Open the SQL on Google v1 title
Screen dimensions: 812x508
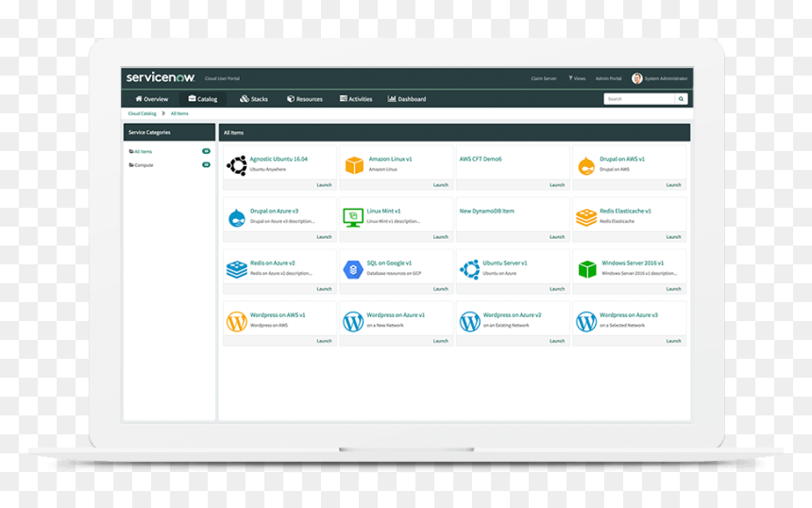(x=389, y=263)
